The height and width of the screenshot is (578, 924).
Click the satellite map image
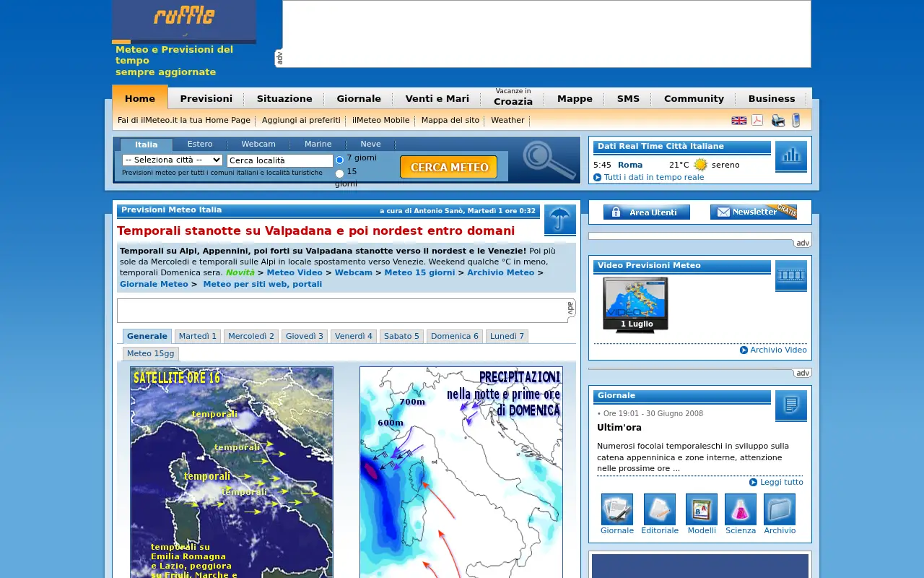coord(232,473)
